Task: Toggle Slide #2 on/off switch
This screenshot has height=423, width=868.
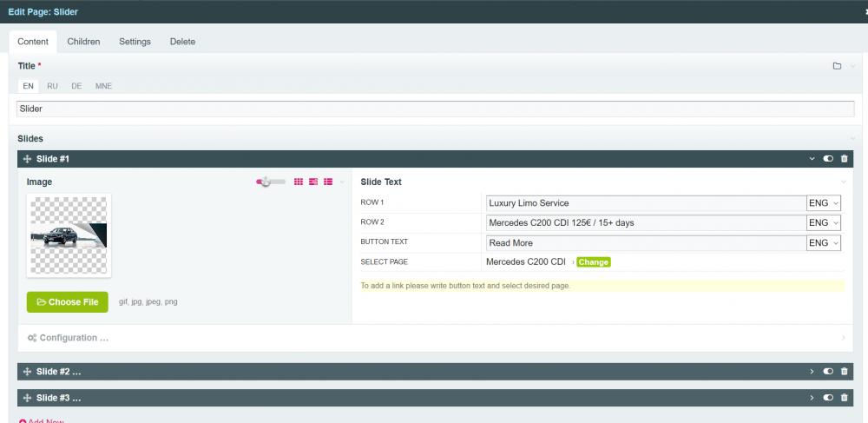Action: tap(828, 372)
